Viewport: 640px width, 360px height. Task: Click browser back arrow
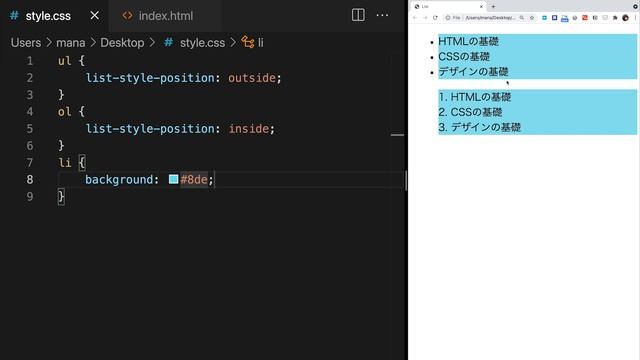coord(415,18)
